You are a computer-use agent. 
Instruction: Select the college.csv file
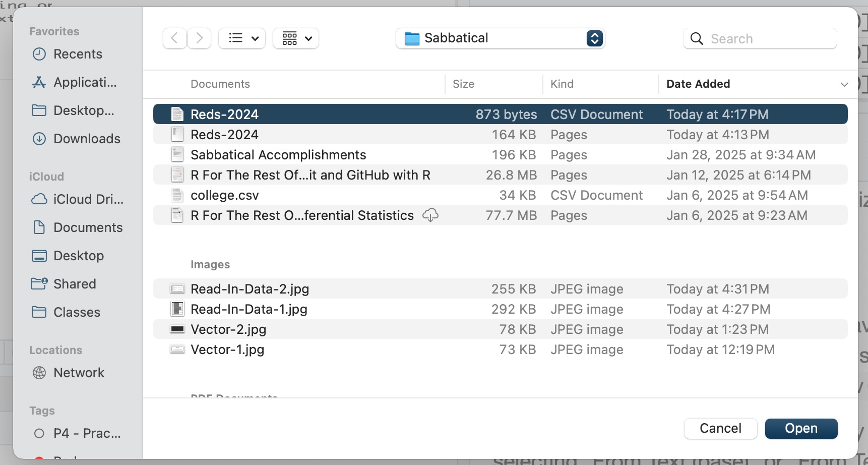(225, 195)
